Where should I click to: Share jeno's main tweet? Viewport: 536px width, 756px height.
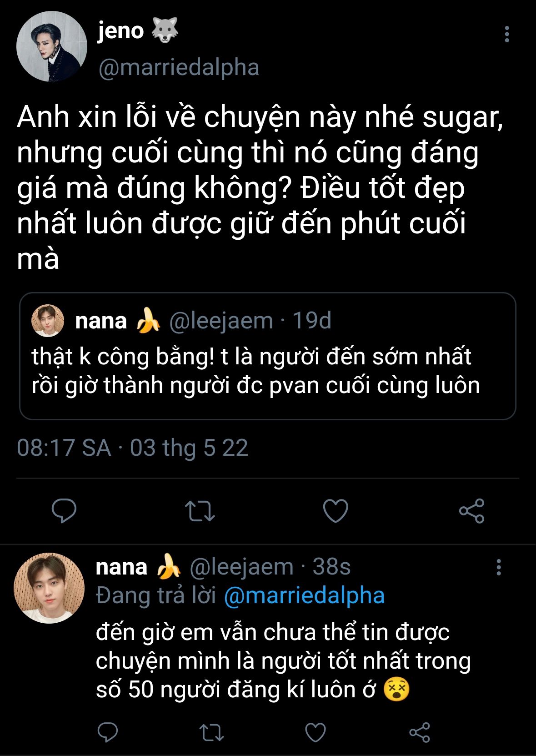(x=471, y=510)
